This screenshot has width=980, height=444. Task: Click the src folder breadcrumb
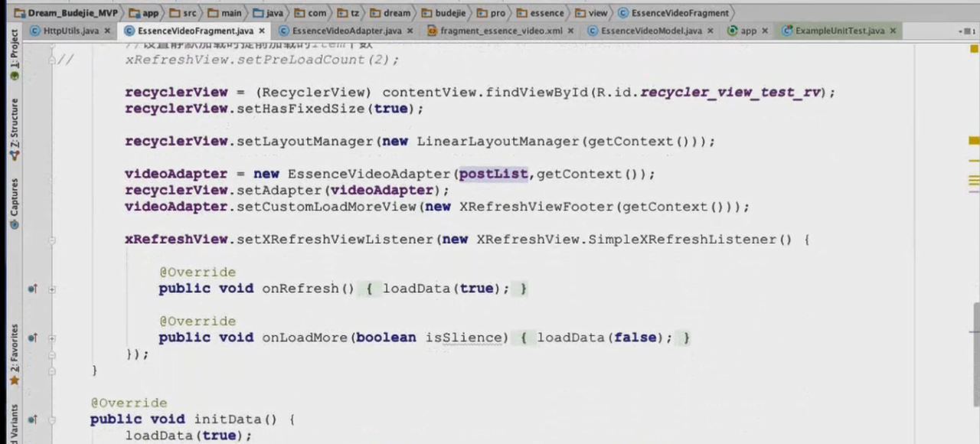pyautogui.click(x=183, y=13)
